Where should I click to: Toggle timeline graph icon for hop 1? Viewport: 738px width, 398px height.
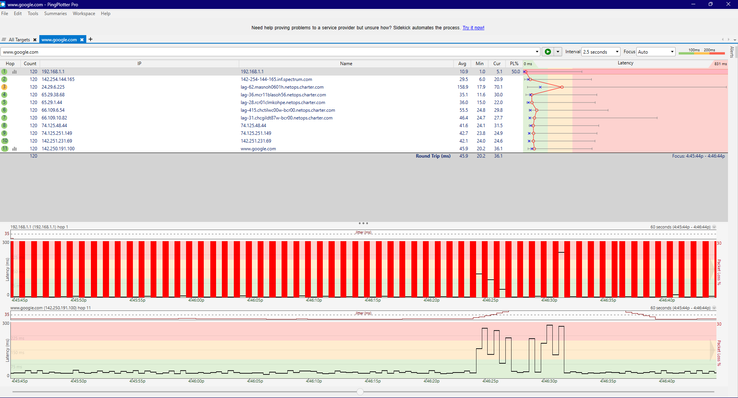tap(14, 72)
